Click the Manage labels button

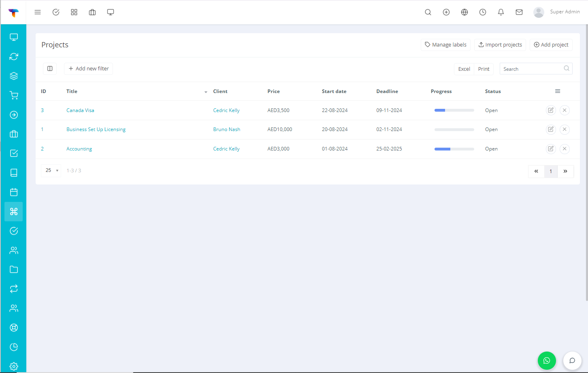coord(445,45)
